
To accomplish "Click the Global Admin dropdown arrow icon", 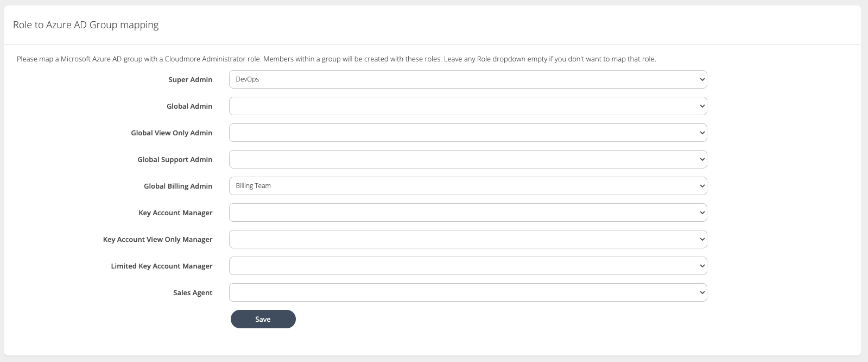I will pos(700,106).
